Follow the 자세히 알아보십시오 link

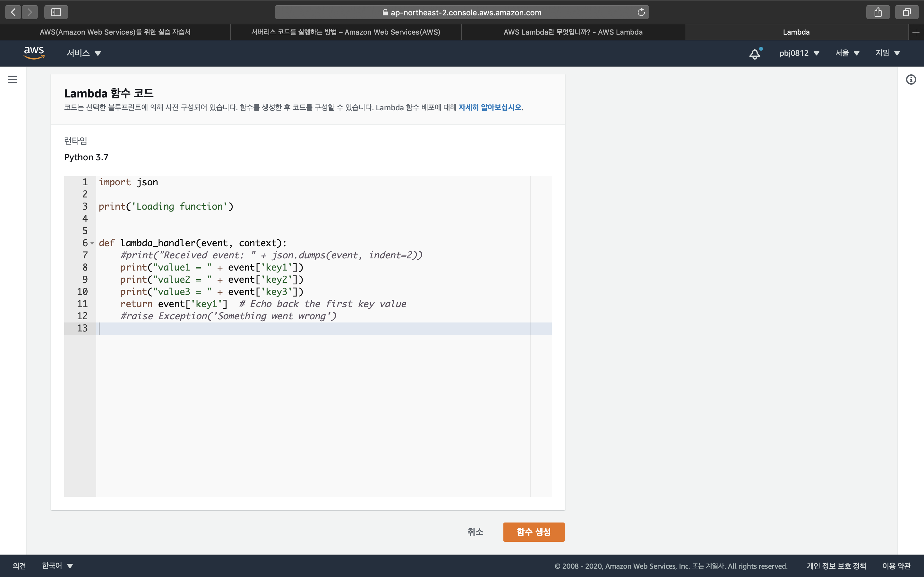(x=490, y=108)
